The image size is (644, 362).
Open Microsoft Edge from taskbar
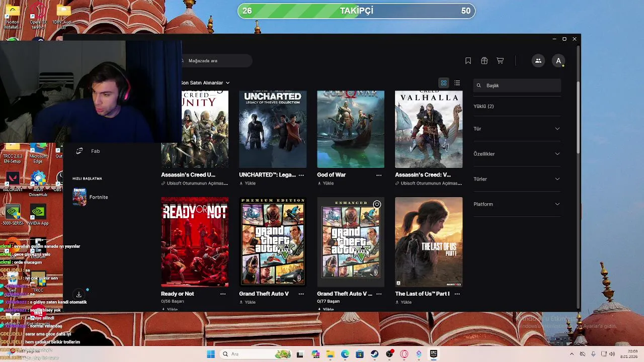pos(345,354)
